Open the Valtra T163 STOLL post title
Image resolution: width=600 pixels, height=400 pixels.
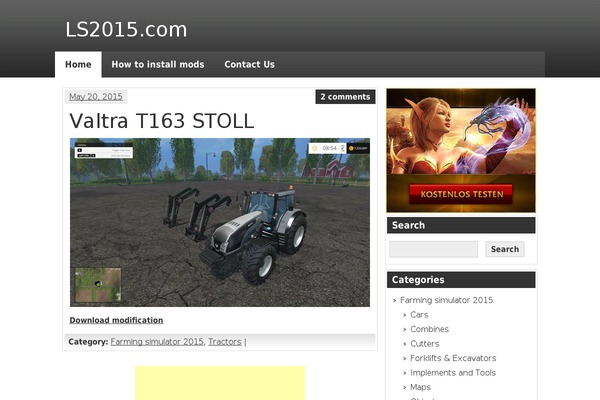coord(161,121)
